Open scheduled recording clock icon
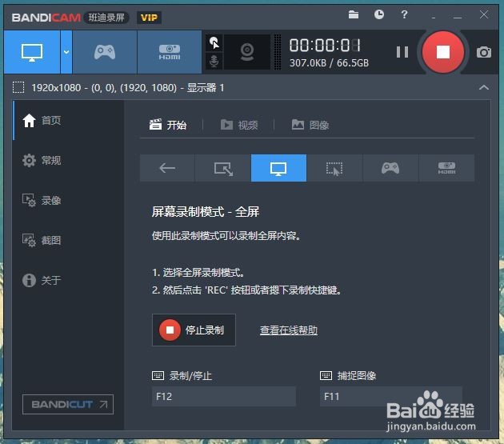The width and height of the screenshot is (504, 444). point(379,14)
